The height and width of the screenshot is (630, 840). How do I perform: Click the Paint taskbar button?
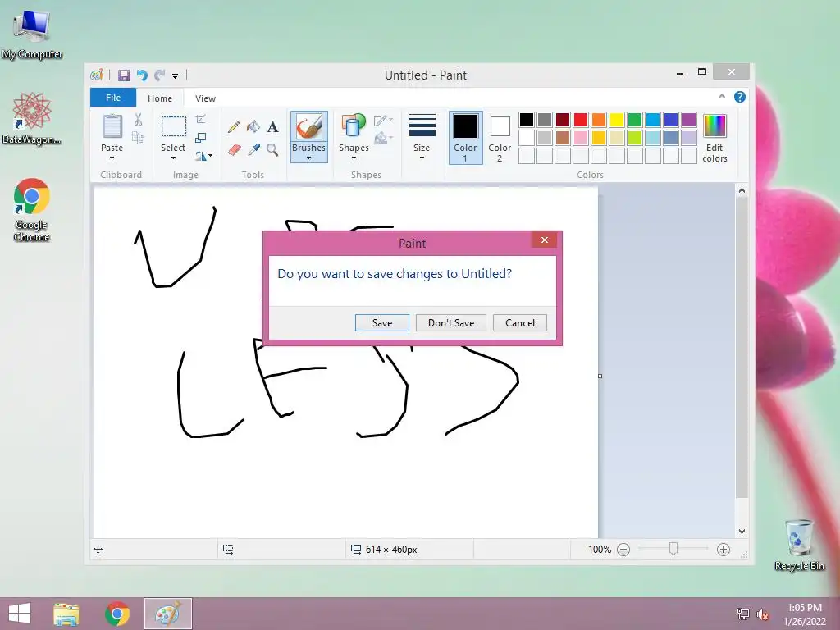click(x=167, y=614)
